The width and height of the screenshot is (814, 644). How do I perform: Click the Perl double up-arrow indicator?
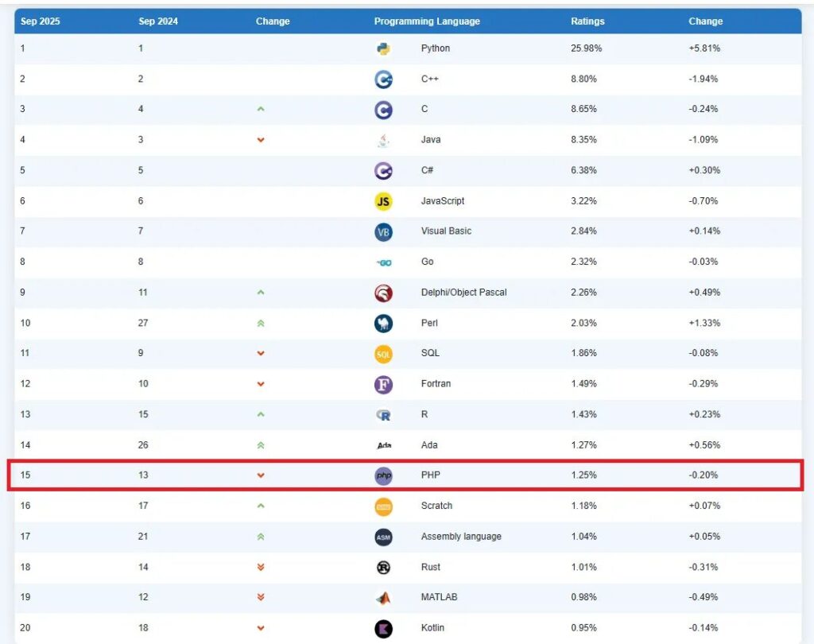pyautogui.click(x=261, y=324)
